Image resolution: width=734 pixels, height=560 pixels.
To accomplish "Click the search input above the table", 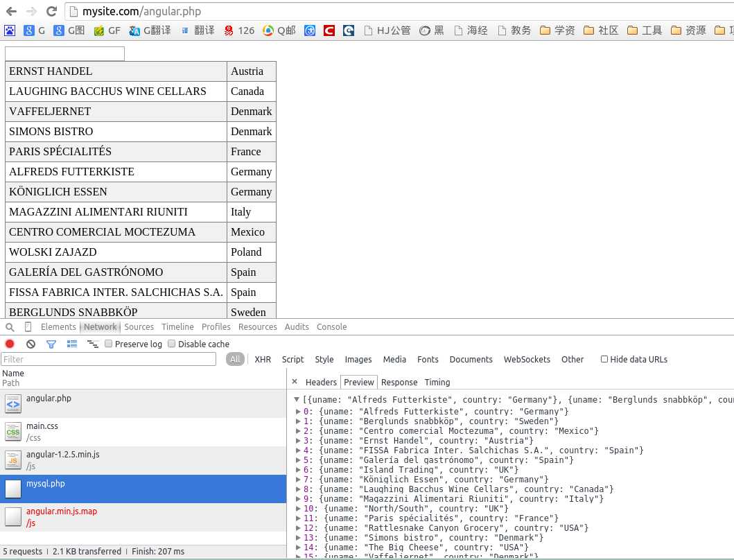I will click(x=64, y=54).
